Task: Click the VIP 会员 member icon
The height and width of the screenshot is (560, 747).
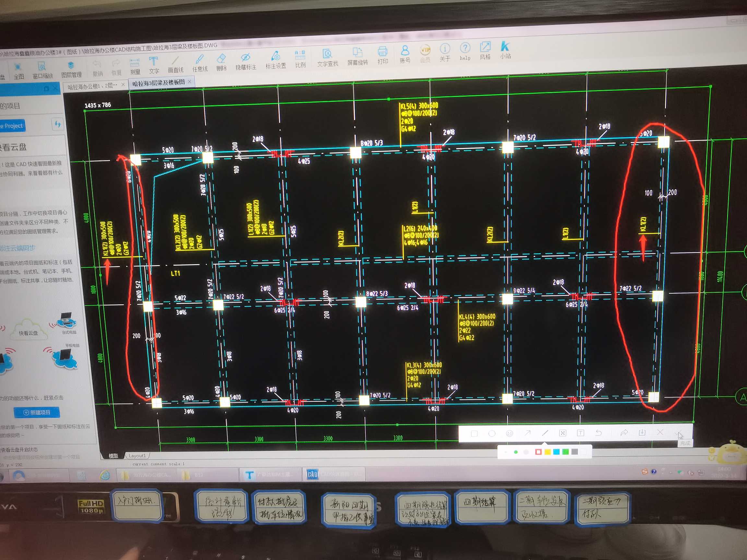Action: coord(425,54)
